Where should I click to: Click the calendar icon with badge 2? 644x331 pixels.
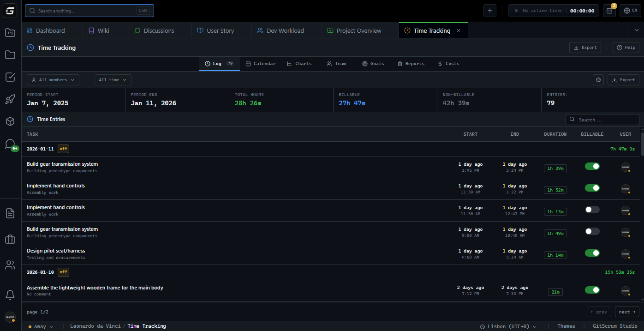pos(609,10)
